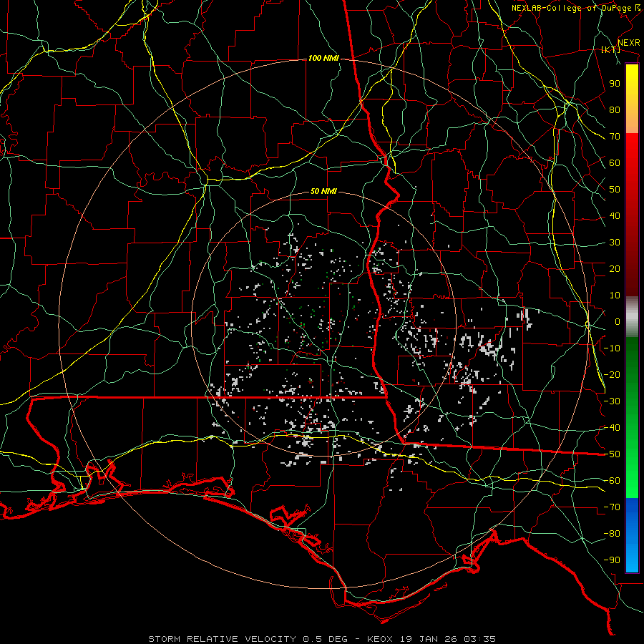Select the gray zero-velocity band of the color bar
644x644 pixels.
coord(632,317)
